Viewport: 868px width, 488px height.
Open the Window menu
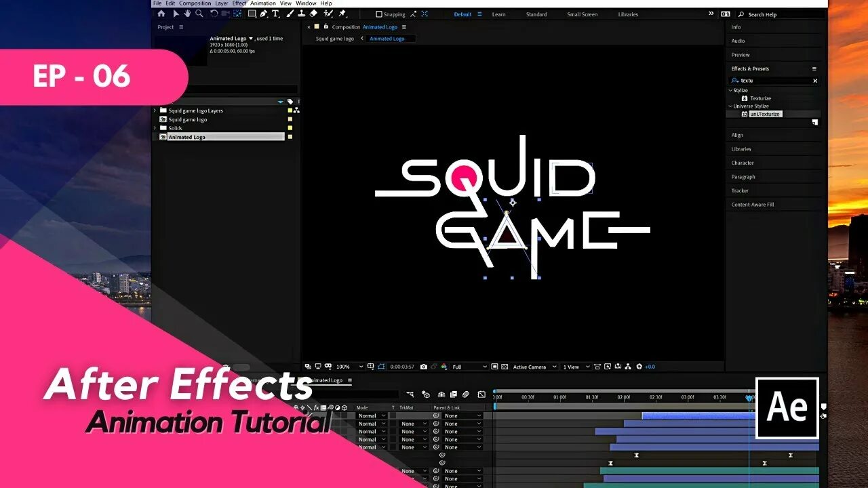tap(306, 3)
